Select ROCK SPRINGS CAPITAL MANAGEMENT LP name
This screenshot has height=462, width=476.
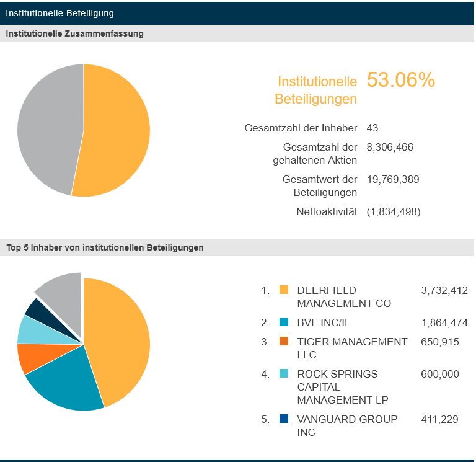pos(343,387)
